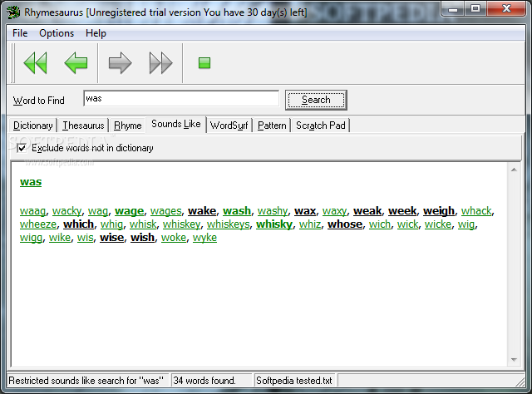This screenshot has width=532, height=394.
Task: Click the 'Word to Find' label
Action: coord(39,101)
